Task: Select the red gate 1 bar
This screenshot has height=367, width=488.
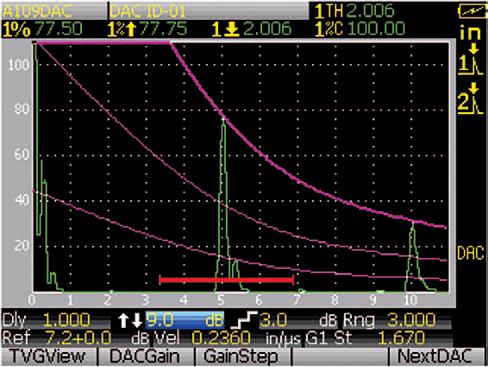Action: tap(227, 280)
